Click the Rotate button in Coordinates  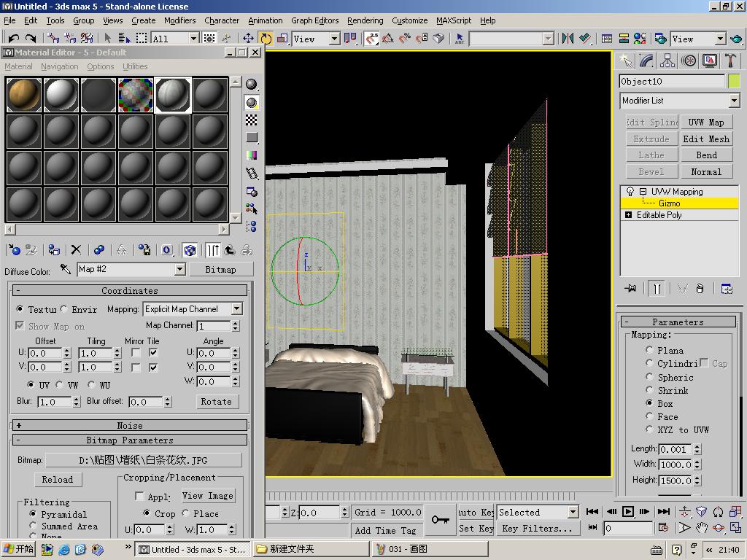[216, 402]
